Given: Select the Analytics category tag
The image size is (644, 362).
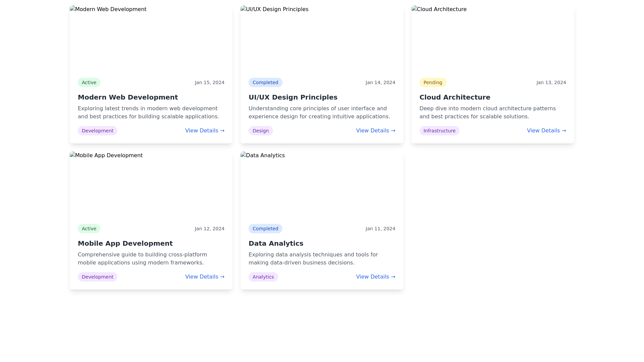Looking at the screenshot, I should [x=263, y=277].
